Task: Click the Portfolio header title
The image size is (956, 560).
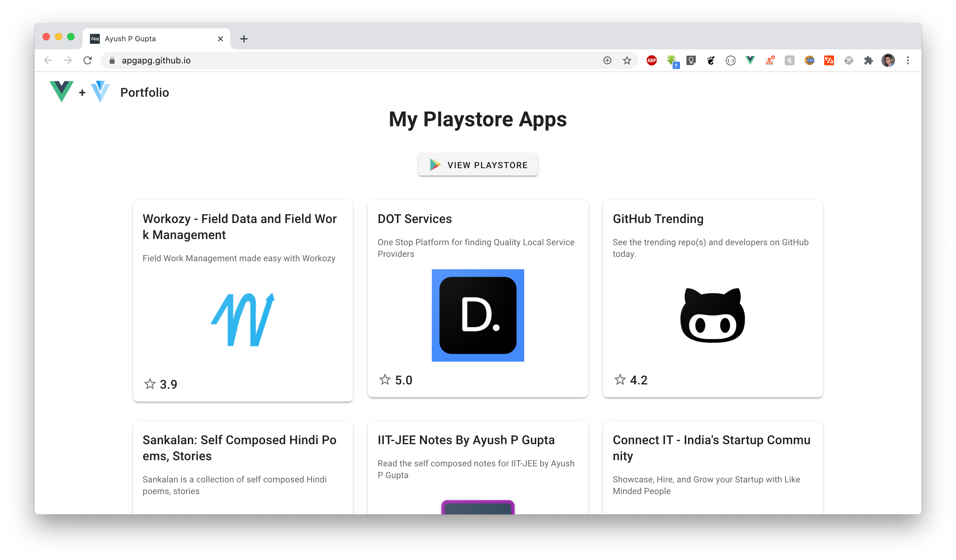Action: click(x=144, y=93)
